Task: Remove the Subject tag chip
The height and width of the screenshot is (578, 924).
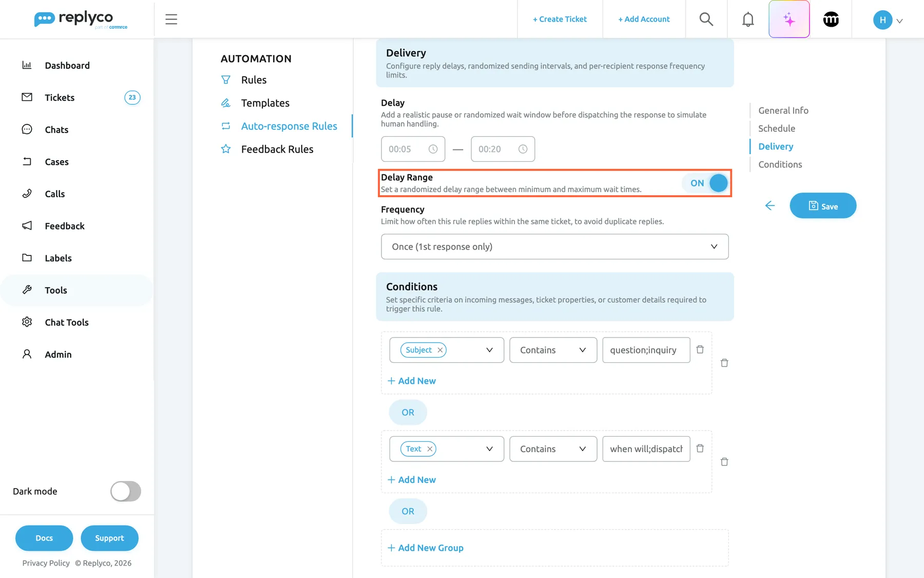Action: pyautogui.click(x=440, y=350)
